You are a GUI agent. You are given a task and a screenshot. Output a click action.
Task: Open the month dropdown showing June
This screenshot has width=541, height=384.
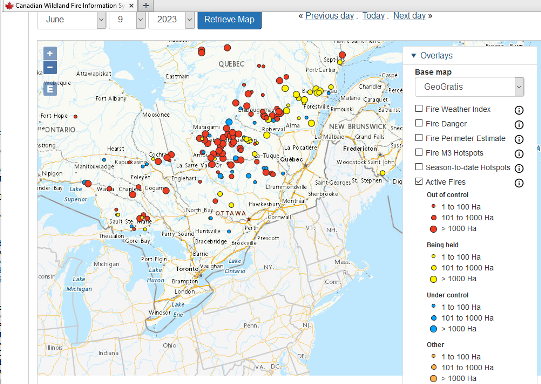(x=71, y=20)
